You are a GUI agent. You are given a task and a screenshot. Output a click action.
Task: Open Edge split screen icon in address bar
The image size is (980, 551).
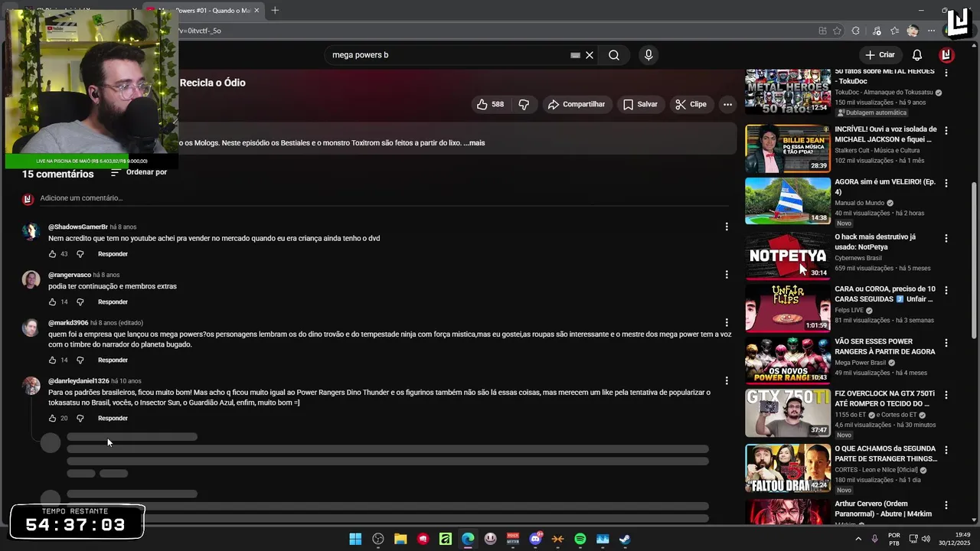(x=822, y=31)
